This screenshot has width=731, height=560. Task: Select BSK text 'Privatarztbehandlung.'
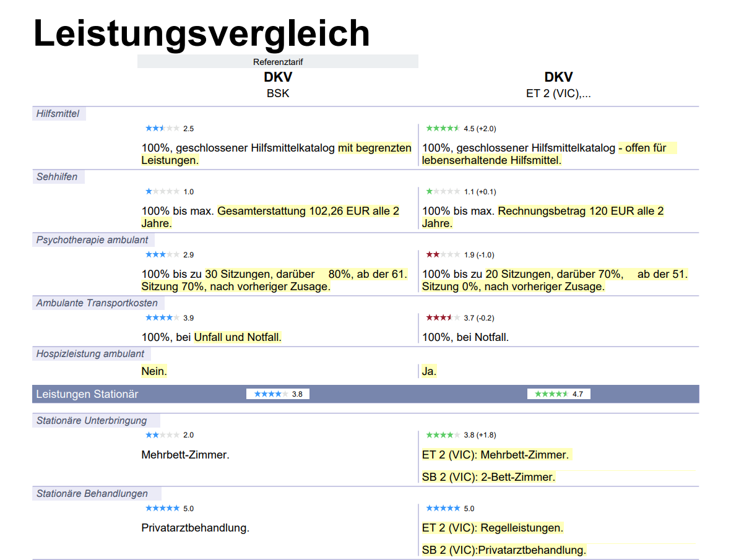point(196,528)
